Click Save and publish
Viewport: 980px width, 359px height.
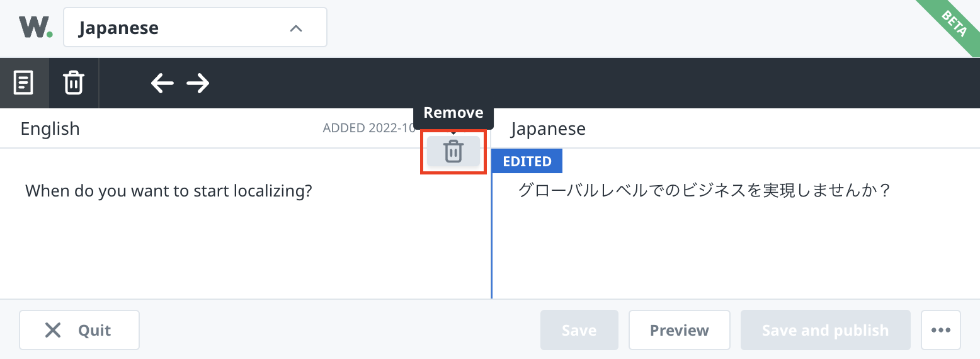coord(825,330)
